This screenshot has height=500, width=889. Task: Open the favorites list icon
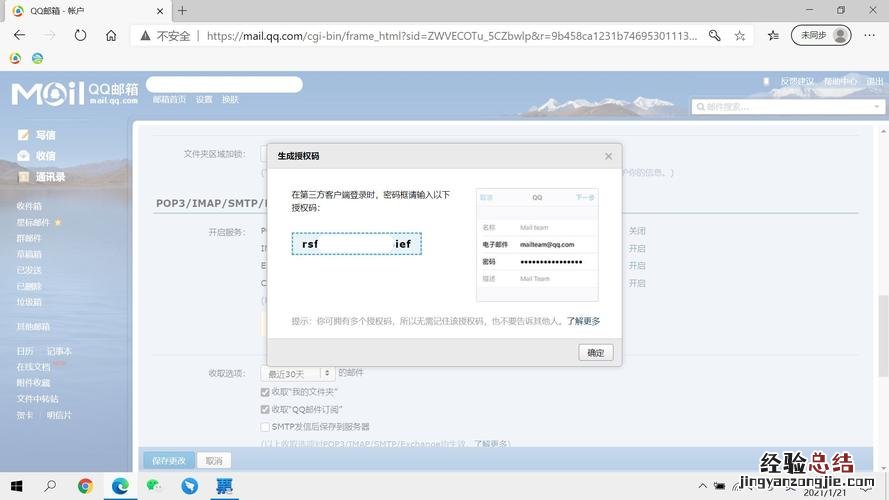(x=773, y=36)
